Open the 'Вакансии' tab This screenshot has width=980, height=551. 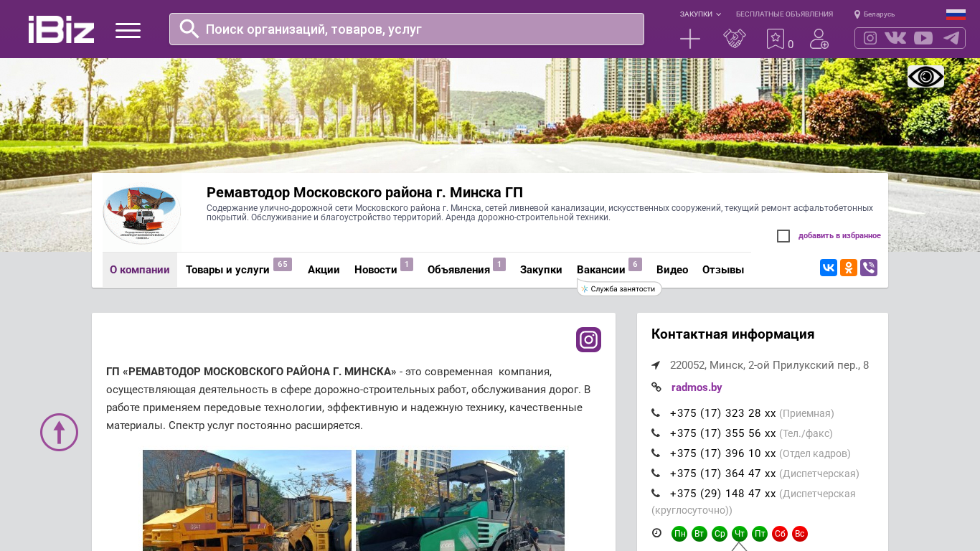click(601, 270)
